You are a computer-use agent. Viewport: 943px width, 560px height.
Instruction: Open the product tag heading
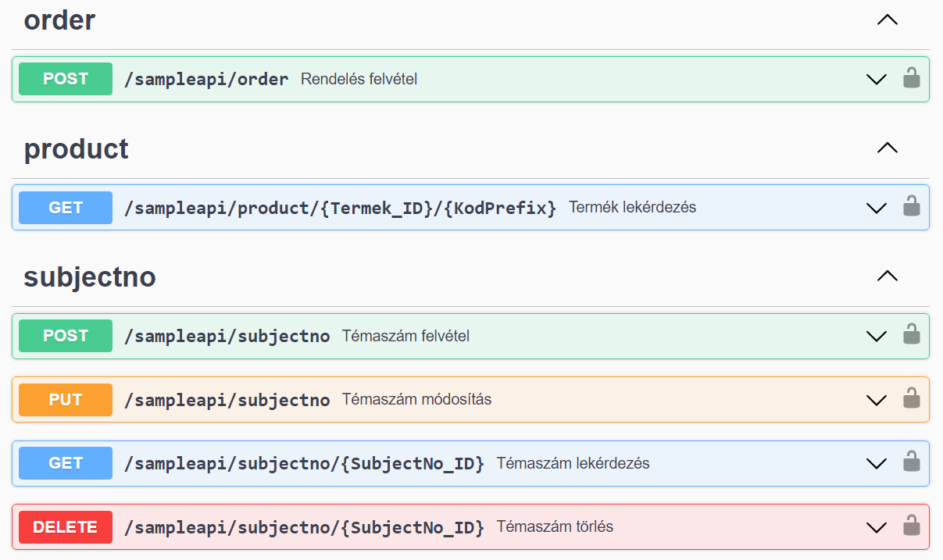coord(77,148)
